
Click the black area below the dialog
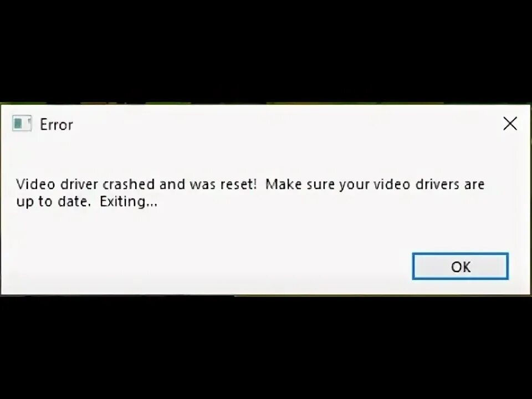266,348
